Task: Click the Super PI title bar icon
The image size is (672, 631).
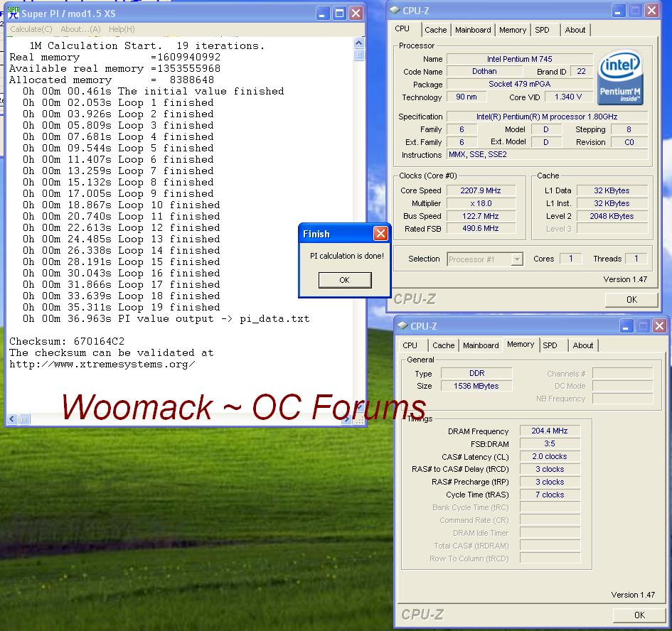Action: (x=14, y=14)
